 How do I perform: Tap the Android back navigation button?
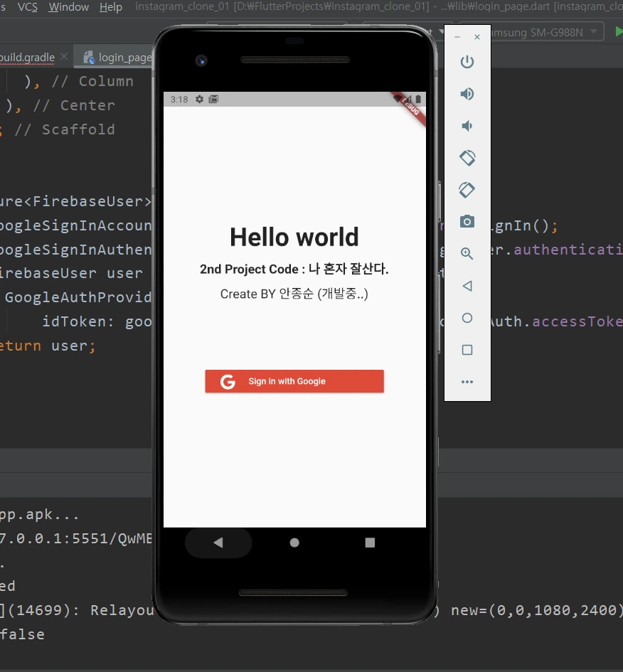218,543
